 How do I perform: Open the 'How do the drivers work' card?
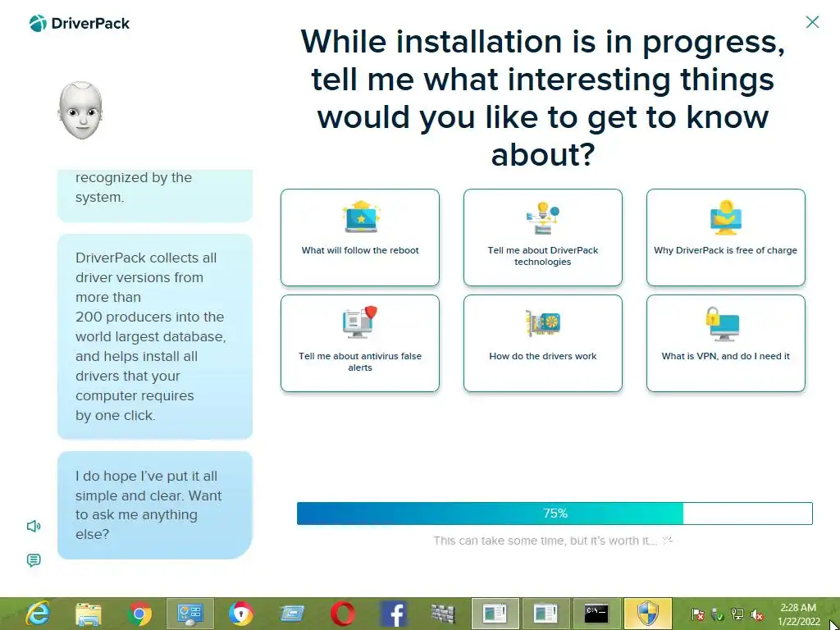(x=543, y=344)
